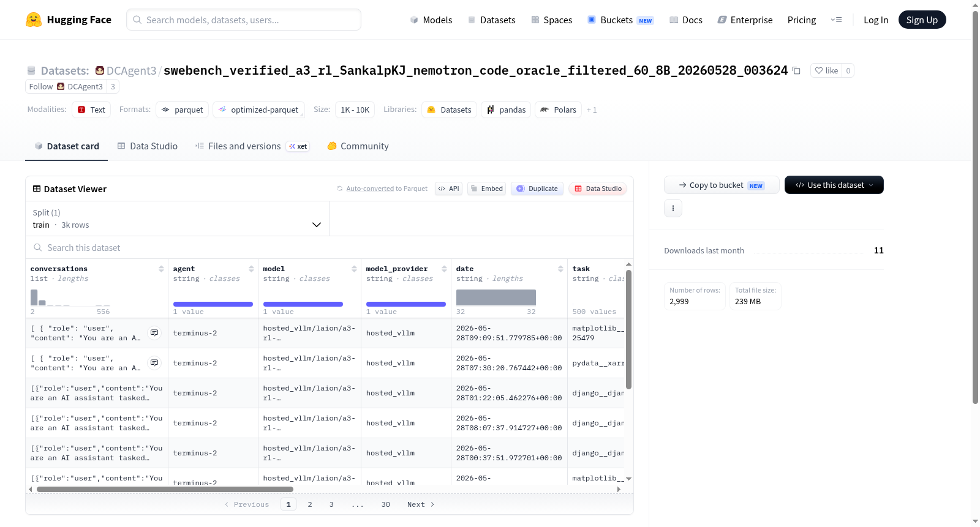Switch to the Data Studio tab

pos(148,146)
